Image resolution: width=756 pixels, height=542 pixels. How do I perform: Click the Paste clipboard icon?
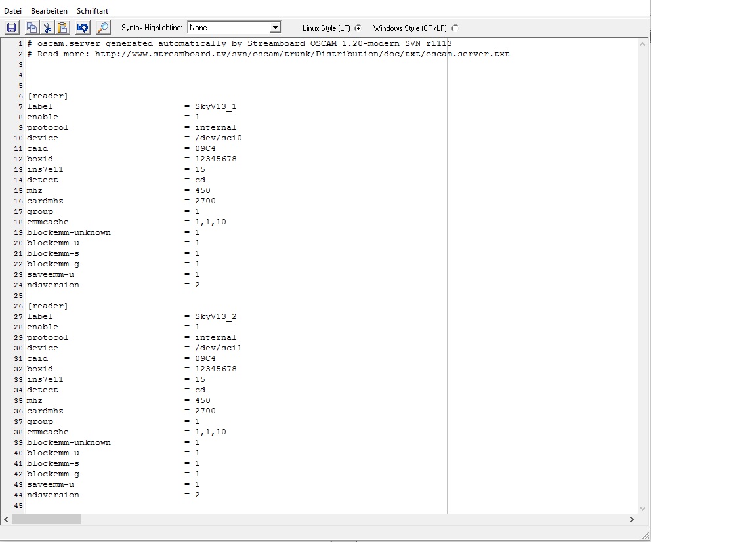[x=62, y=28]
